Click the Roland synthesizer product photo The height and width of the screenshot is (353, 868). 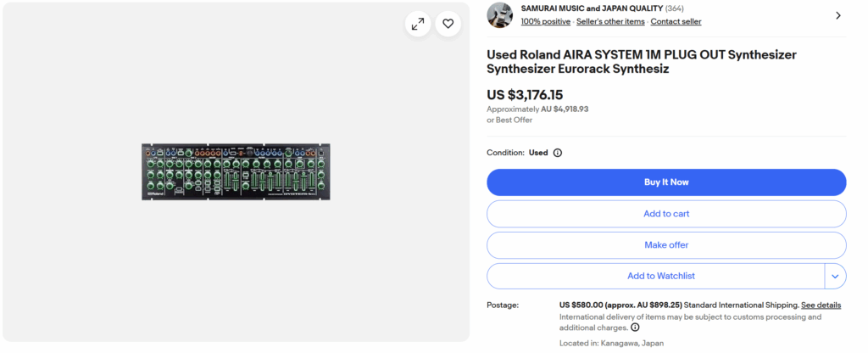click(236, 171)
